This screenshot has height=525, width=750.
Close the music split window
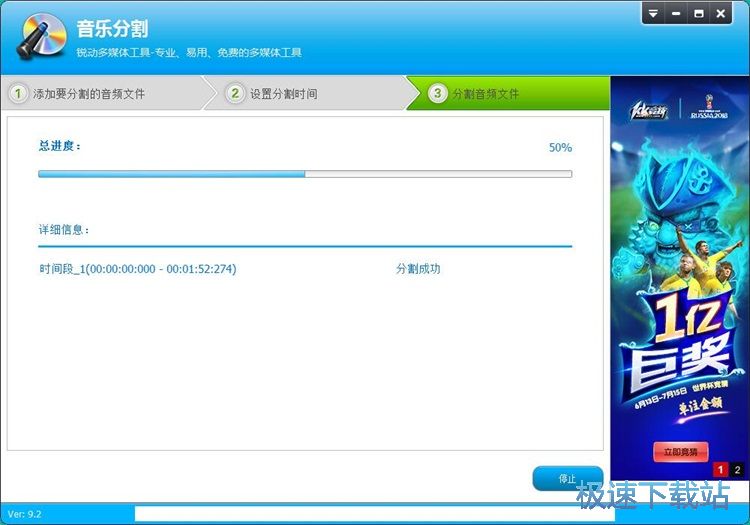pos(720,14)
